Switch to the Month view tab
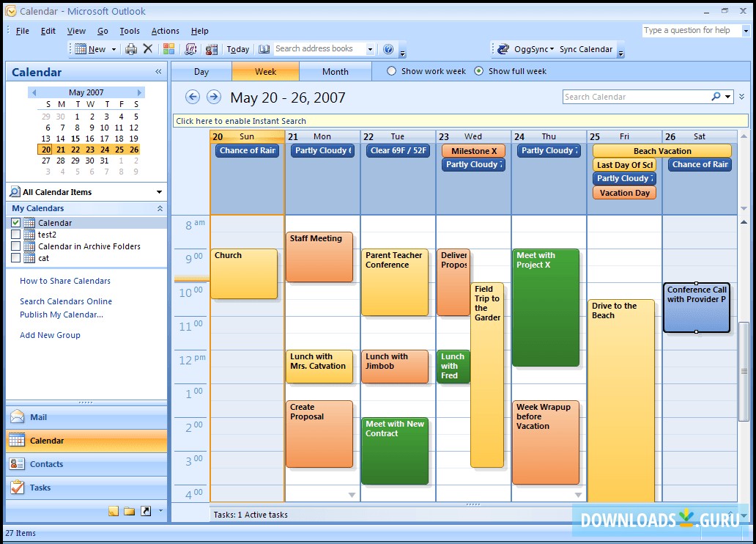 335,72
